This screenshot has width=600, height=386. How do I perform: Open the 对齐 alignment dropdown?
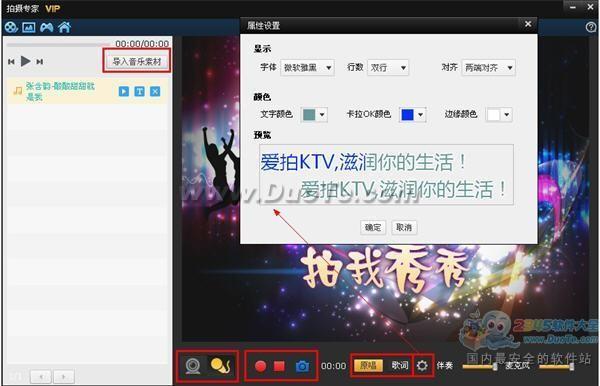[x=488, y=68]
